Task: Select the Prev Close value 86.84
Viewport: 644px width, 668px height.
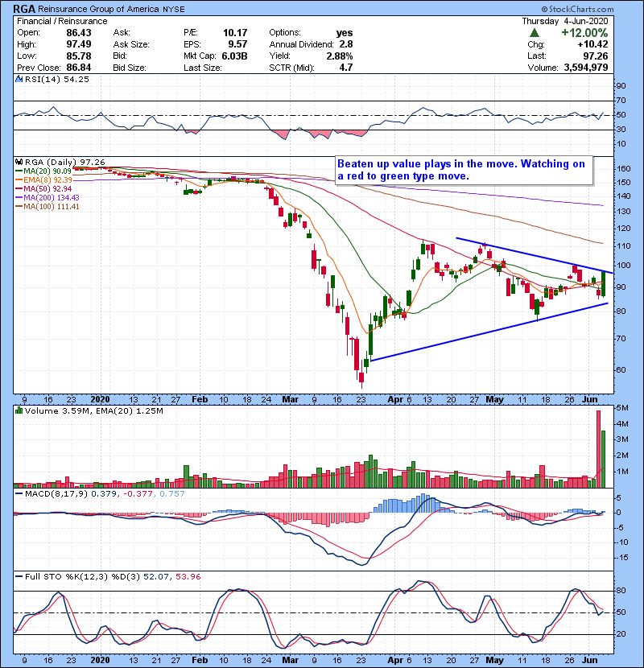Action: click(x=79, y=68)
